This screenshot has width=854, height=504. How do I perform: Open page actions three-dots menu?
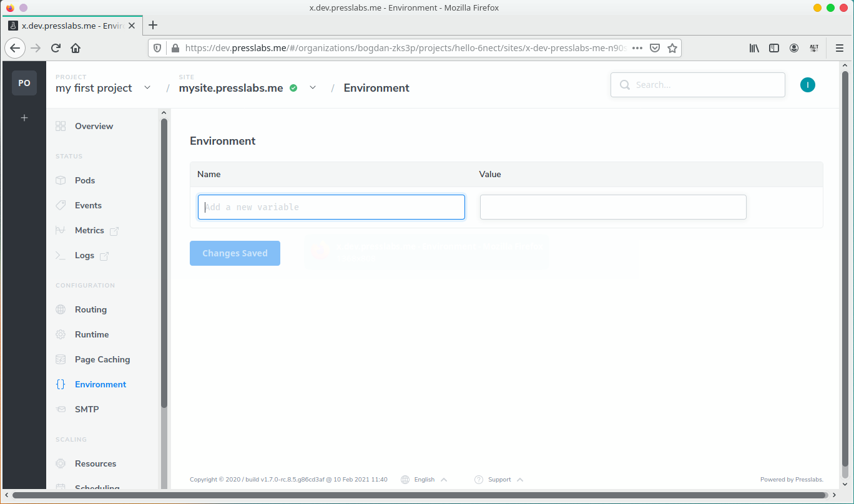(637, 48)
